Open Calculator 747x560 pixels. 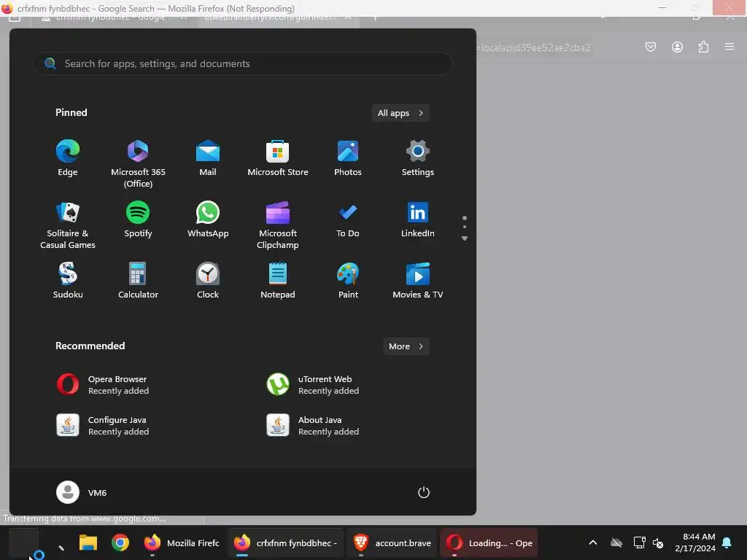point(138,281)
